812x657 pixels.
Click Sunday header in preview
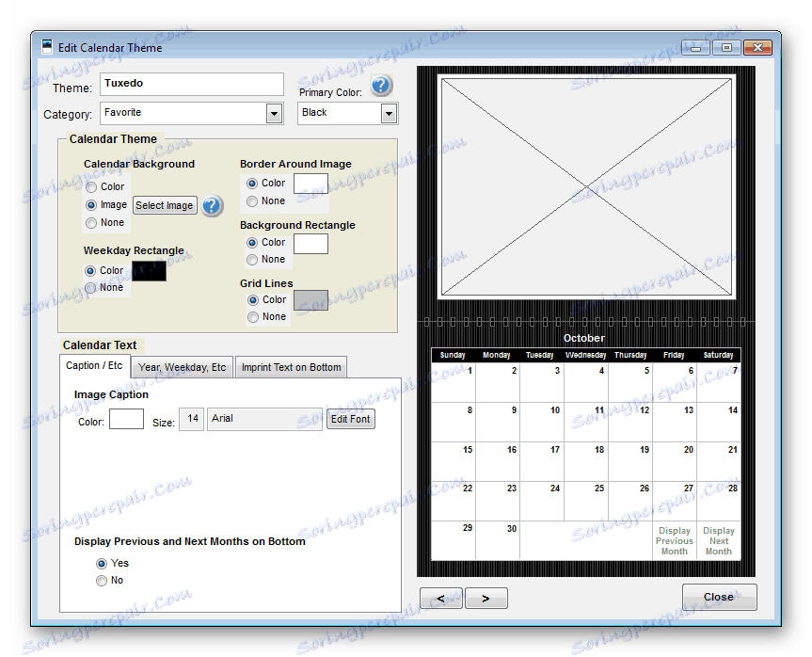pyautogui.click(x=453, y=356)
